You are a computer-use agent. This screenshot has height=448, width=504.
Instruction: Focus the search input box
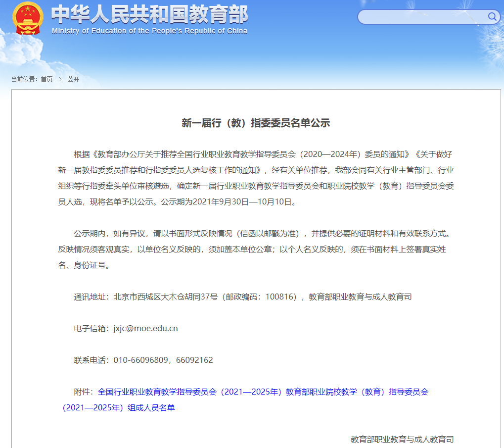click(x=422, y=17)
